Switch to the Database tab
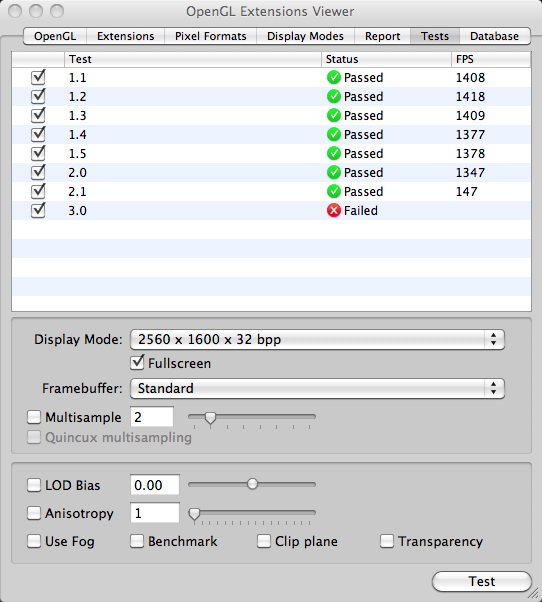The image size is (542, 602). click(495, 36)
